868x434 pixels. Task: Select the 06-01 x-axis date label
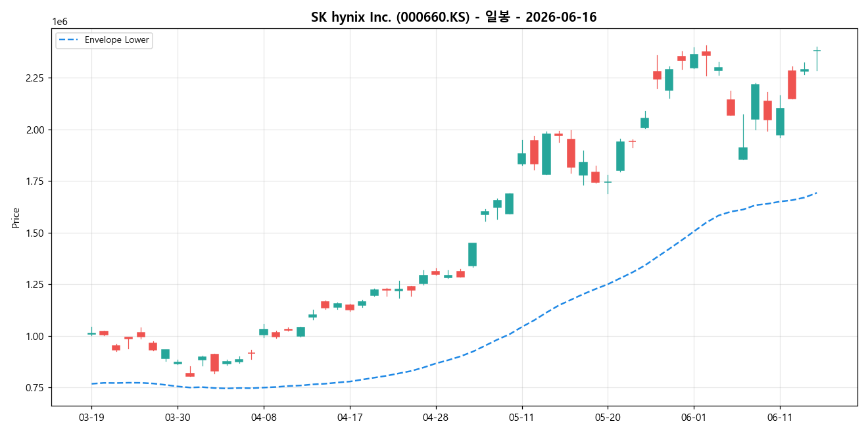click(694, 417)
